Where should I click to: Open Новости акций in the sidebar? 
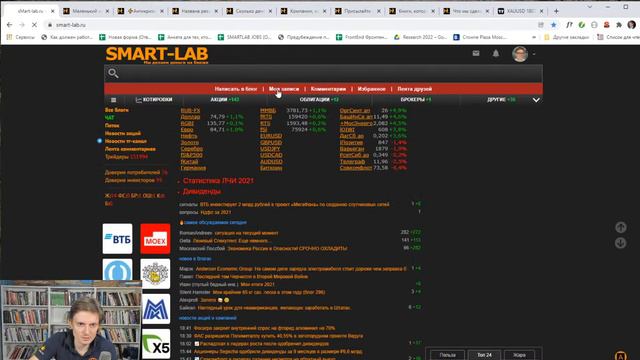tap(123, 133)
